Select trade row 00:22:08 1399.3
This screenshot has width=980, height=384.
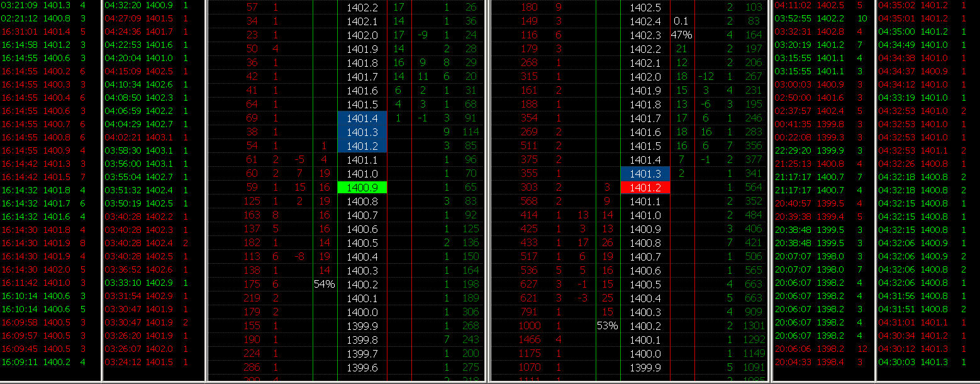(x=822, y=137)
